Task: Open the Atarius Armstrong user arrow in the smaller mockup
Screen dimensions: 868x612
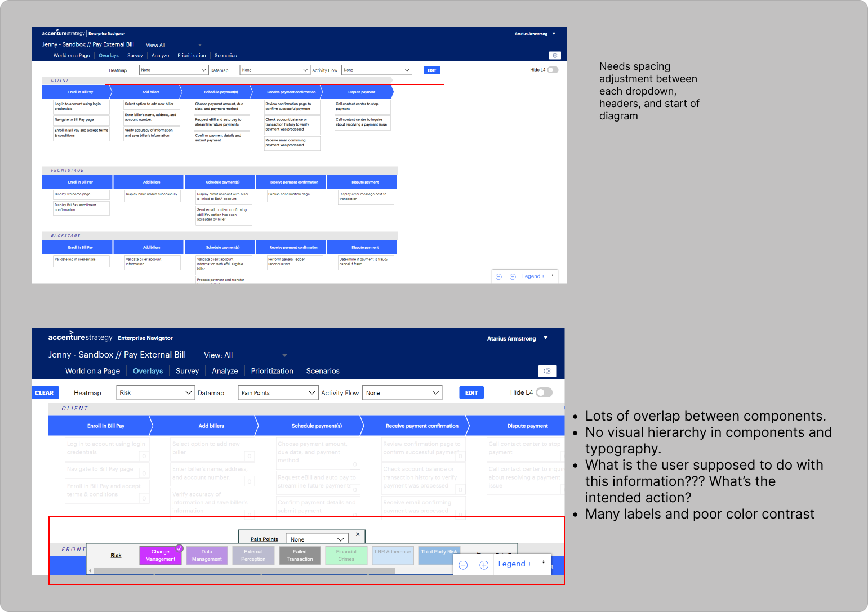Action: (554, 34)
